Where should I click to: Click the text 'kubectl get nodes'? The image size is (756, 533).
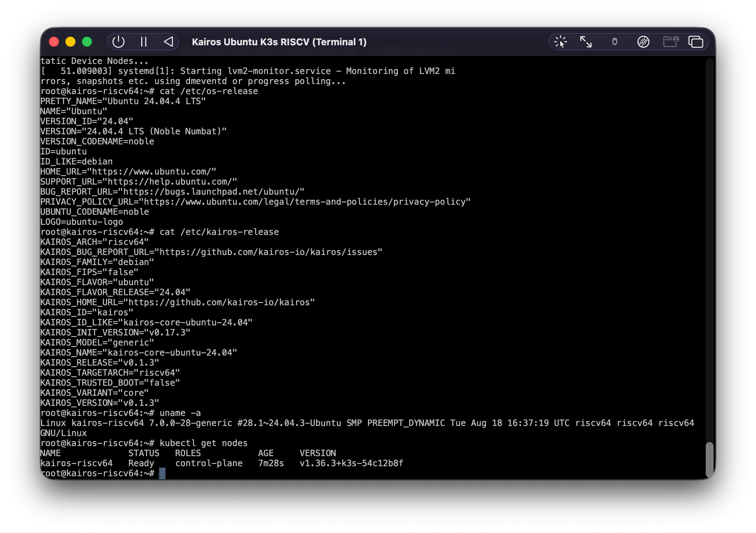[x=203, y=443]
